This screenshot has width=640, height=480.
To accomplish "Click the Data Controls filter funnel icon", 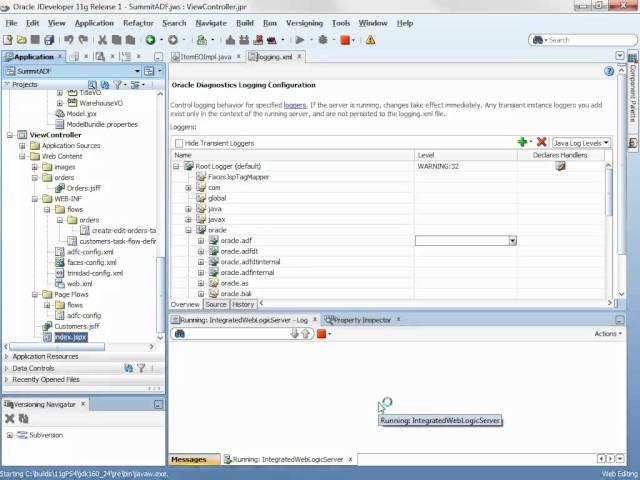I will point(141,368).
